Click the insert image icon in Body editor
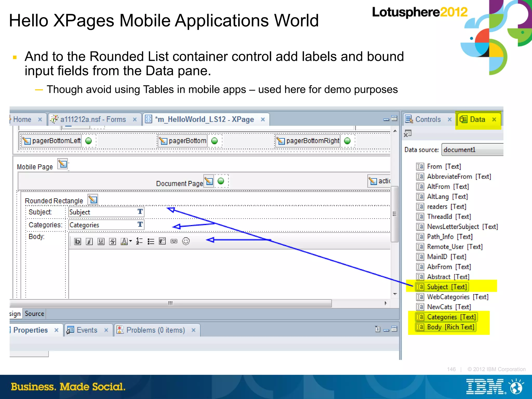The width and height of the screenshot is (532, 399). [x=162, y=241]
